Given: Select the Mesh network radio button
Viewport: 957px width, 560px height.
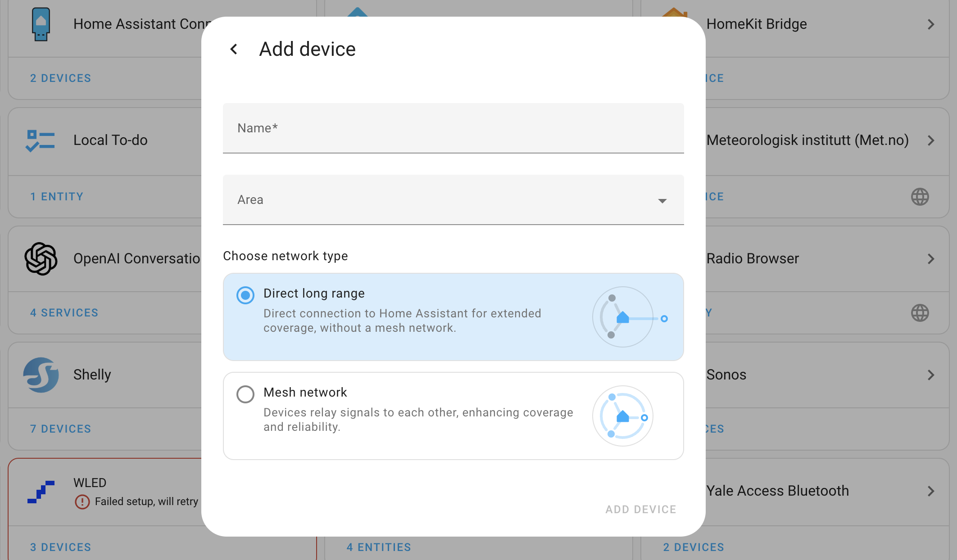Looking at the screenshot, I should 245,394.
